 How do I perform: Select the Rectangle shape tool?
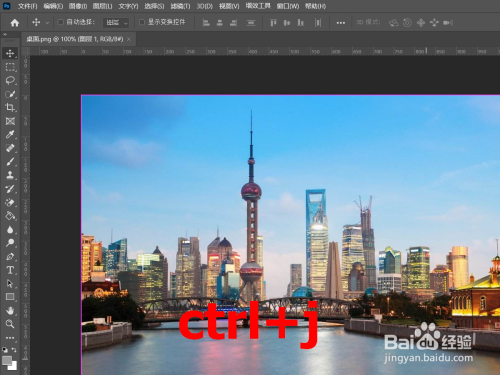pos(10,297)
